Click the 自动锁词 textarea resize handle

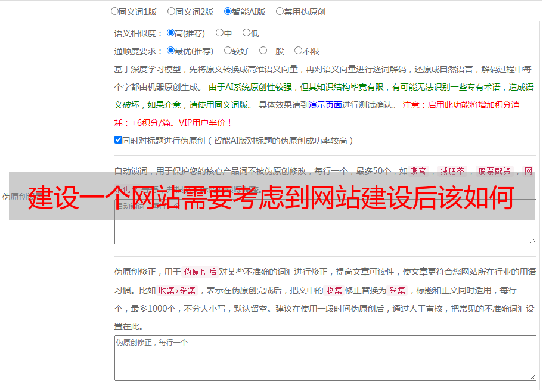click(x=532, y=239)
